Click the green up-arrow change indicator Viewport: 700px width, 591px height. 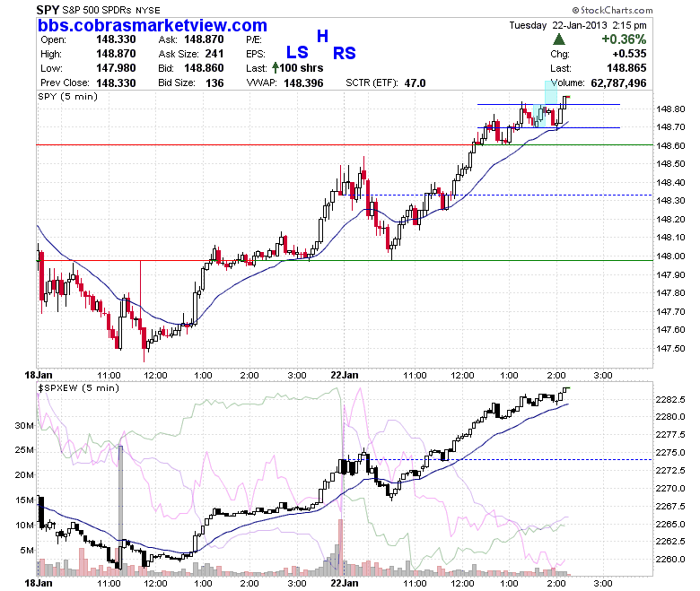pyautogui.click(x=559, y=39)
